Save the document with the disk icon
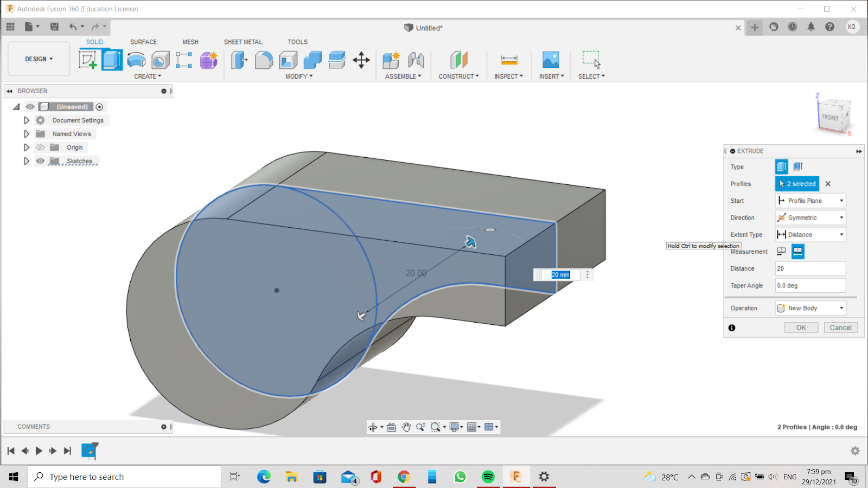 [x=54, y=27]
